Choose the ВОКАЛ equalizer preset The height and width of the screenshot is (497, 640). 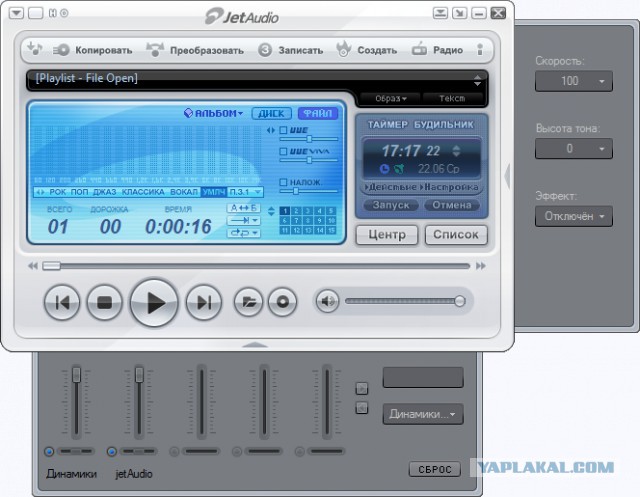tap(184, 192)
